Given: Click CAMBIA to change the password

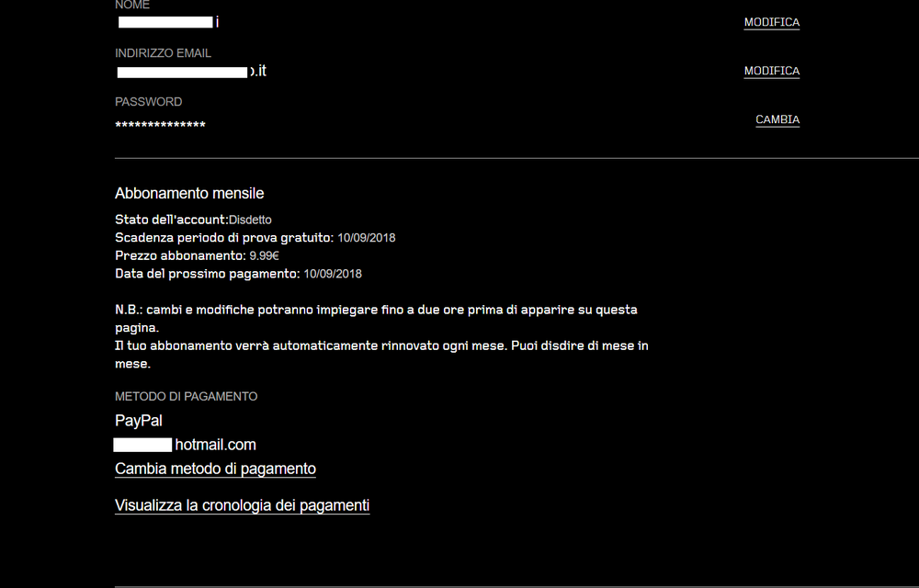Looking at the screenshot, I should 777,119.
